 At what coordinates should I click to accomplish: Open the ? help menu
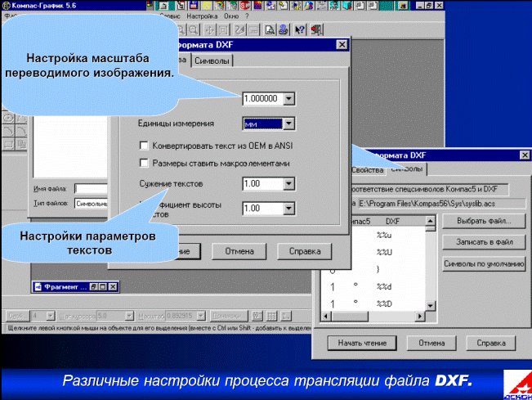pyautogui.click(x=247, y=16)
